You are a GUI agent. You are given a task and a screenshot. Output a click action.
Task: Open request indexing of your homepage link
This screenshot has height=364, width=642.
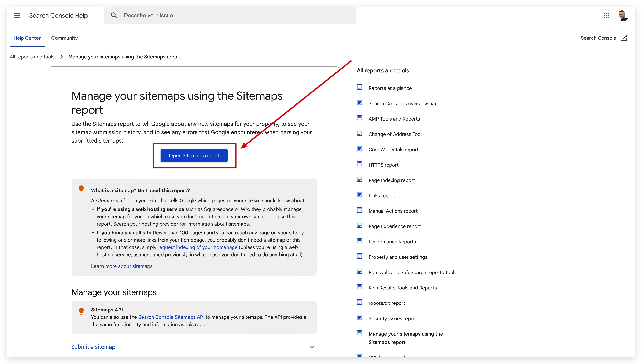[x=197, y=247]
